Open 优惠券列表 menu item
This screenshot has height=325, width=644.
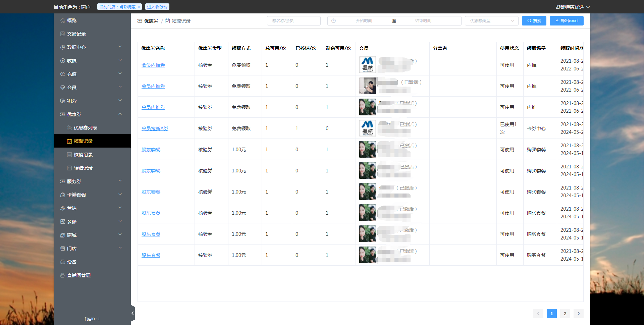pos(92,128)
